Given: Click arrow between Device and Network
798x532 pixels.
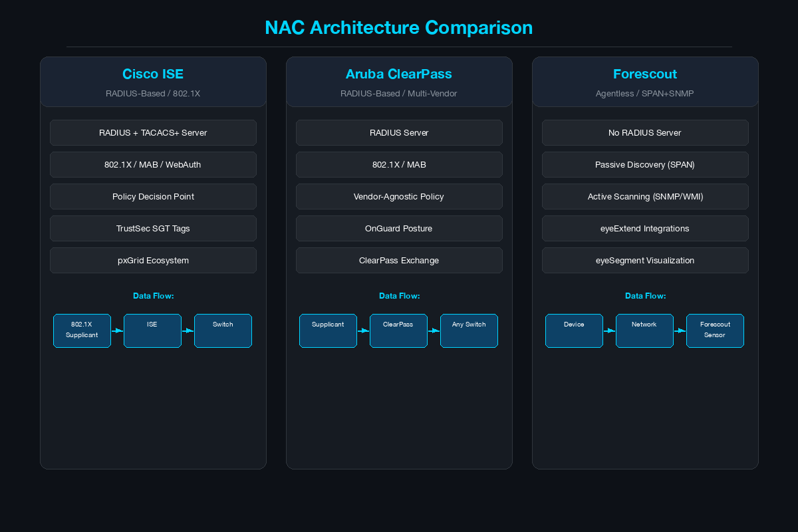Looking at the screenshot, I should pos(610,331).
